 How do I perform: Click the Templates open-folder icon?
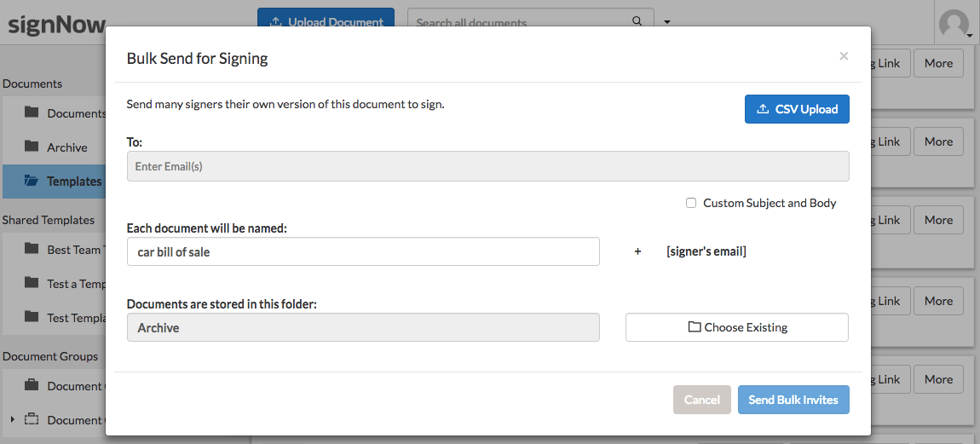(x=32, y=181)
